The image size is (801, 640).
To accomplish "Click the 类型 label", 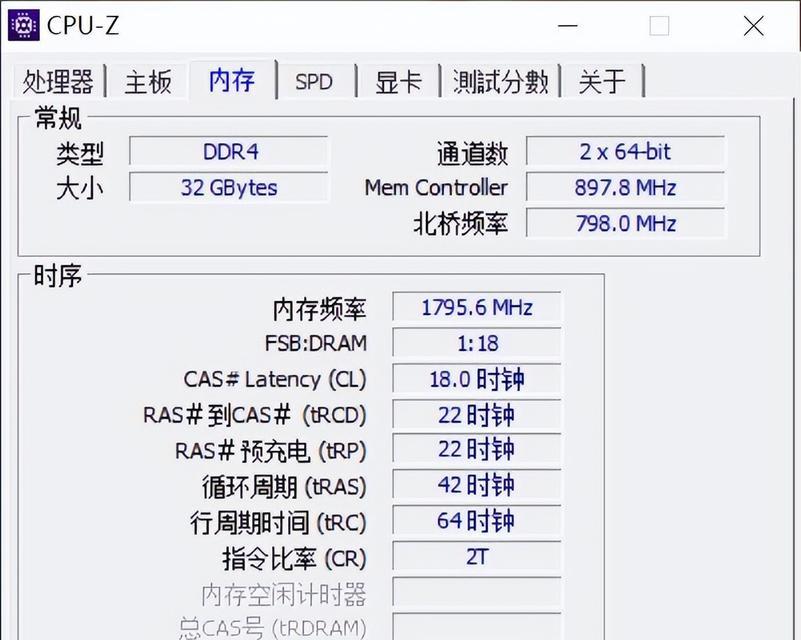I will 80,153.
